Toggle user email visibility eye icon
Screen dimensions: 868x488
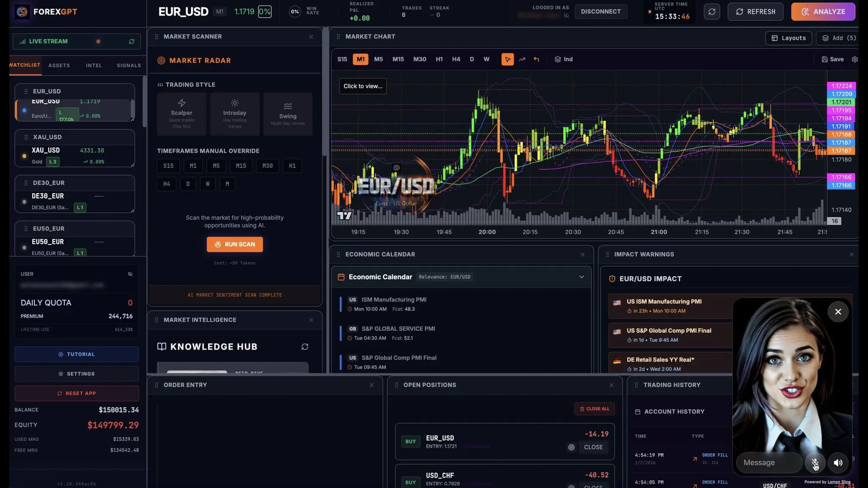click(x=130, y=274)
